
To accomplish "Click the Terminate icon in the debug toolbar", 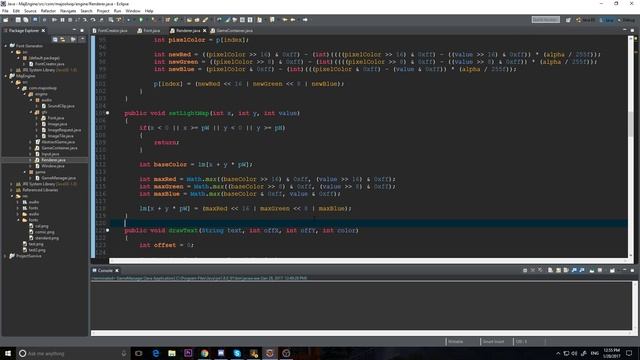I will click(x=70, y=20).
